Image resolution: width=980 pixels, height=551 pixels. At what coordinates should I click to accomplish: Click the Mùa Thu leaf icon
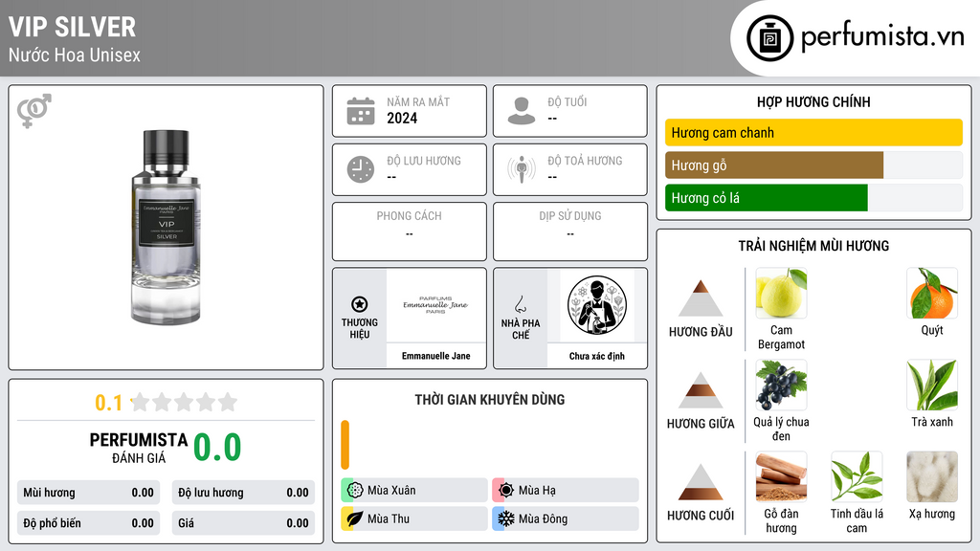click(x=355, y=518)
